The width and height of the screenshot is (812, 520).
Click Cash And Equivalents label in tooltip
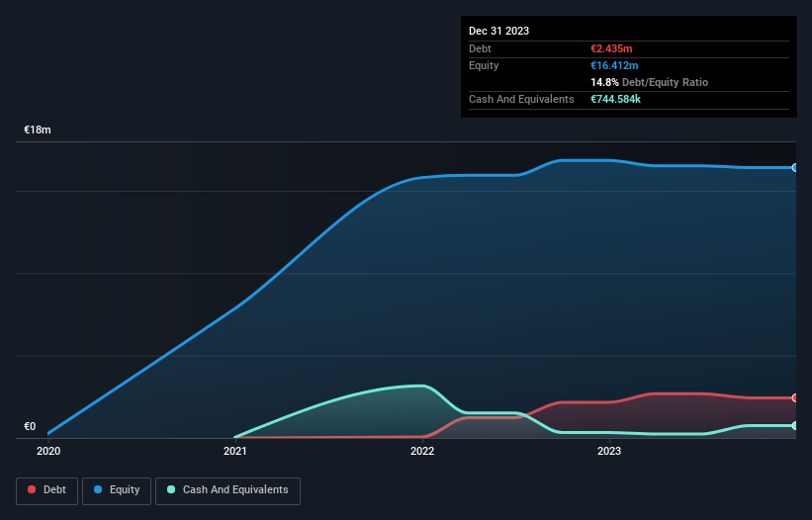coord(521,99)
